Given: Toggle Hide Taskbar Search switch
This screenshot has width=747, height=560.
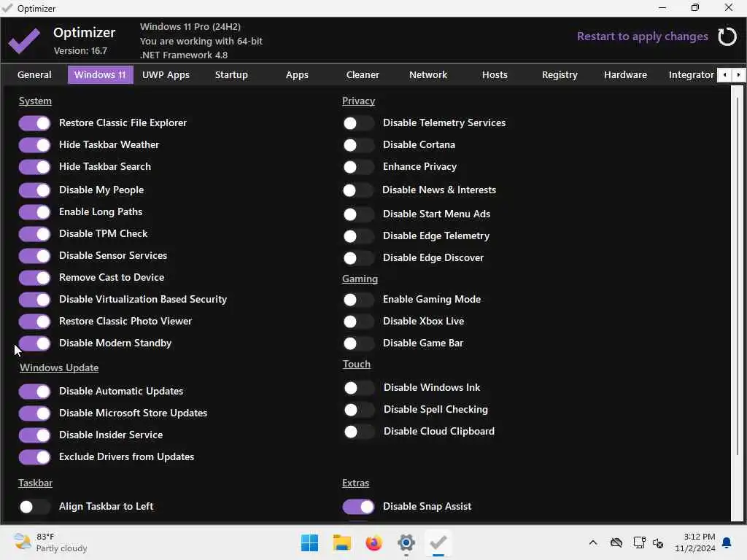Looking at the screenshot, I should (34, 167).
